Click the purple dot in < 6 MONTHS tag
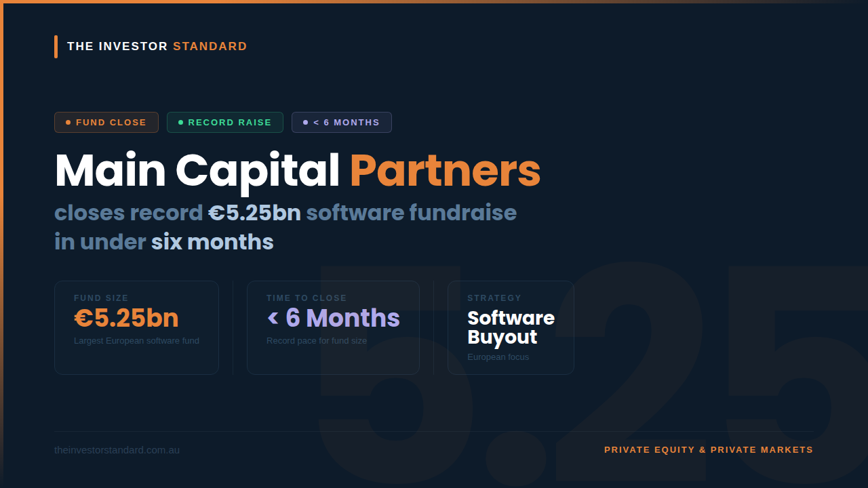The width and height of the screenshot is (868, 488). click(306, 123)
